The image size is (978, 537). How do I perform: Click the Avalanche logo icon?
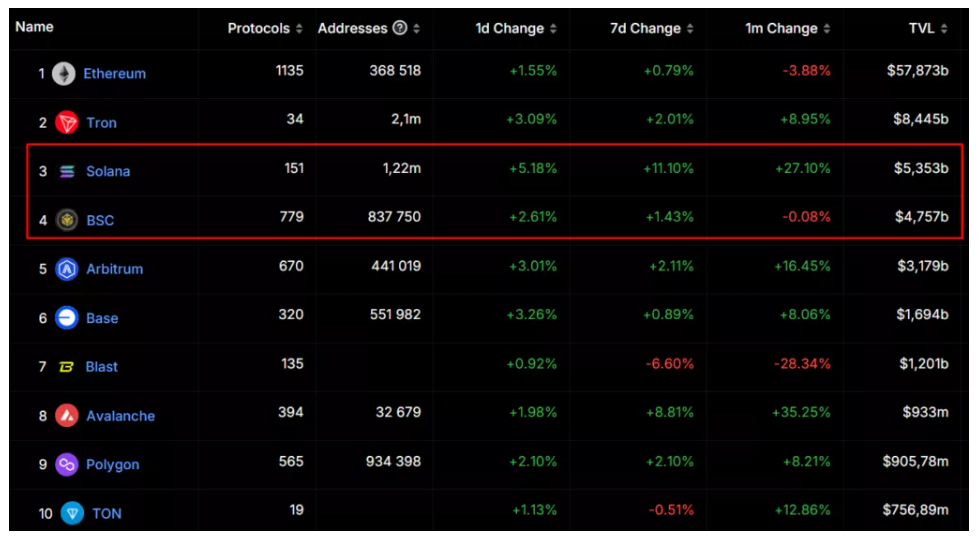67,415
